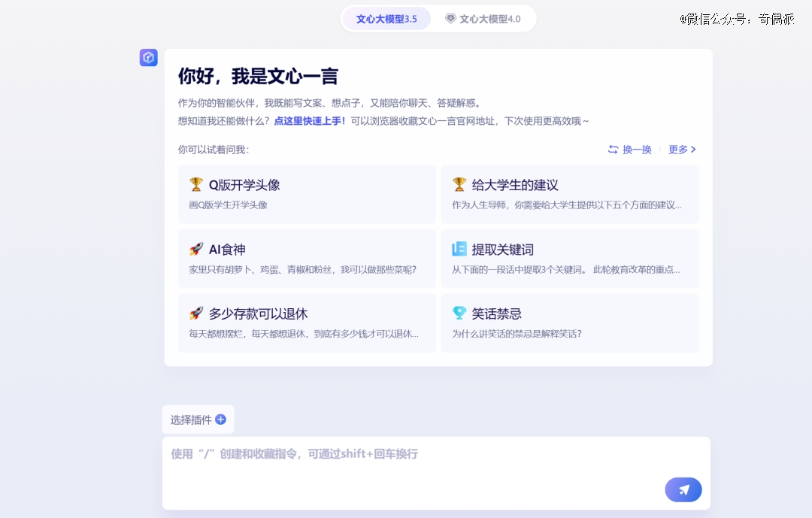
Task: Select the 提取关键词 prompt description text
Action: pyautogui.click(x=565, y=269)
